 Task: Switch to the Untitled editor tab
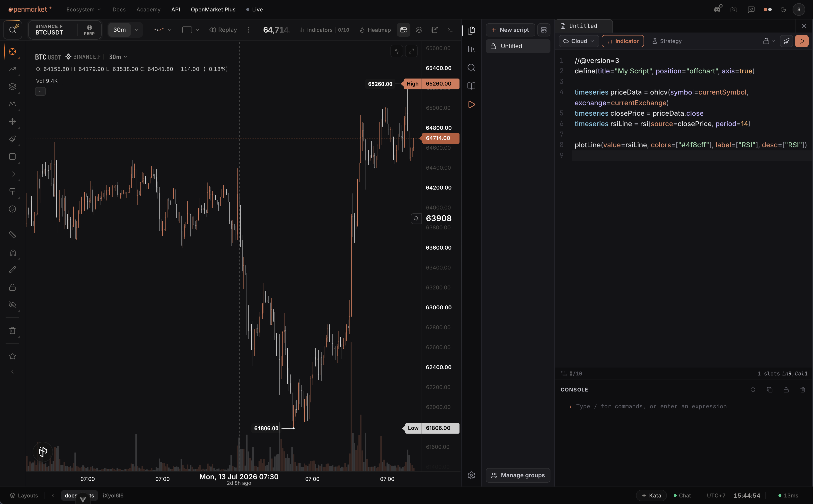[583, 26]
